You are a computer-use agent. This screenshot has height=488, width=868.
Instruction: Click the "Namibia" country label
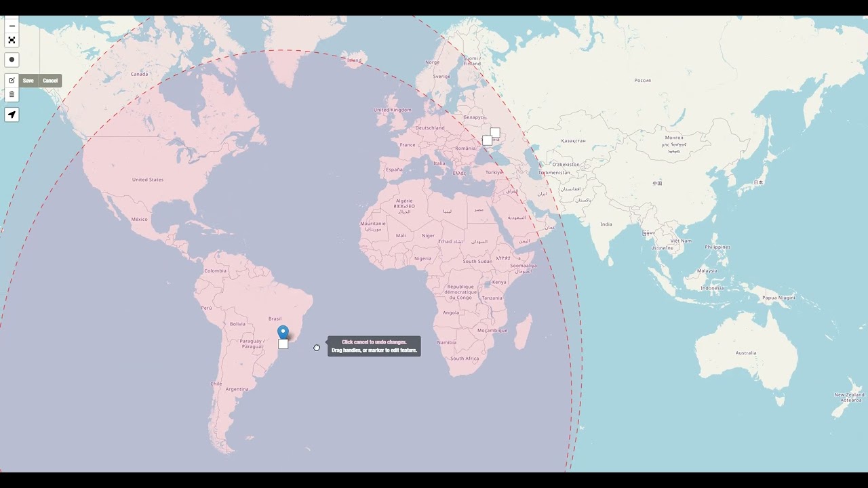pyautogui.click(x=446, y=342)
